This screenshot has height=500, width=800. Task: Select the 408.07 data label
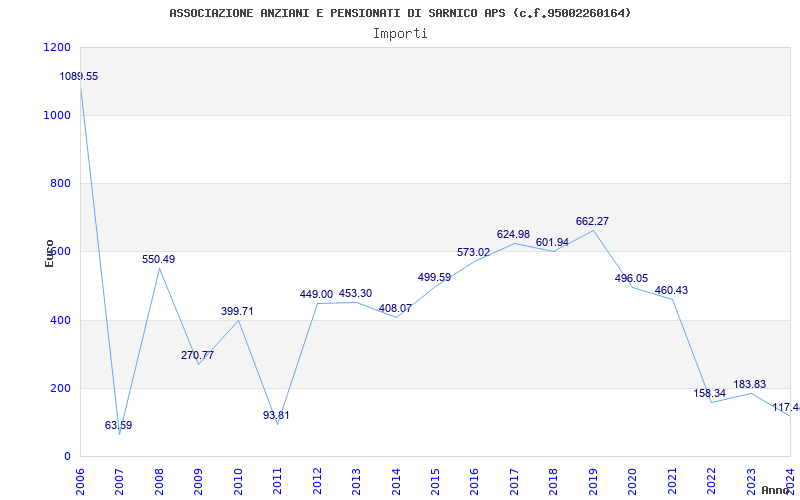click(x=395, y=308)
